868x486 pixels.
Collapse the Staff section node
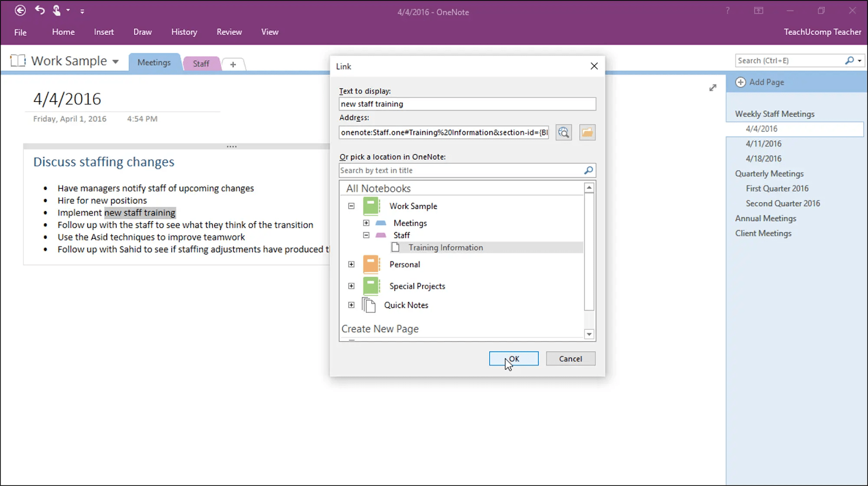366,235
